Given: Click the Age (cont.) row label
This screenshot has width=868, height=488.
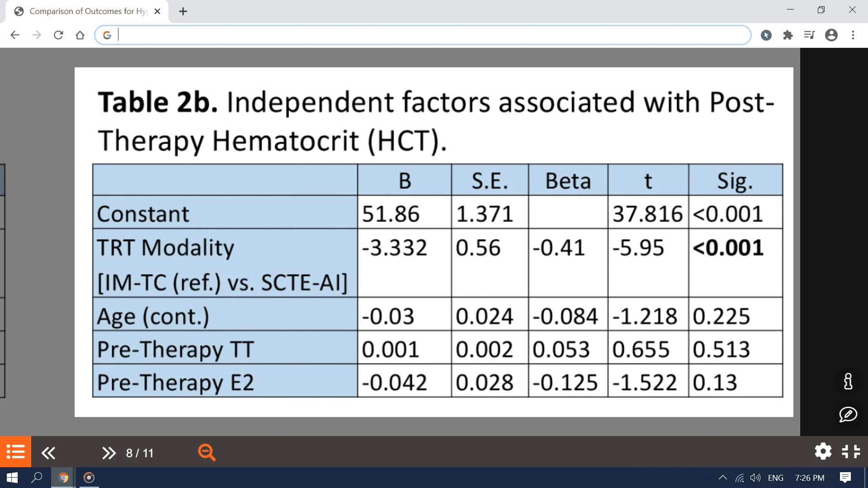Looking at the screenshot, I should point(153,316).
